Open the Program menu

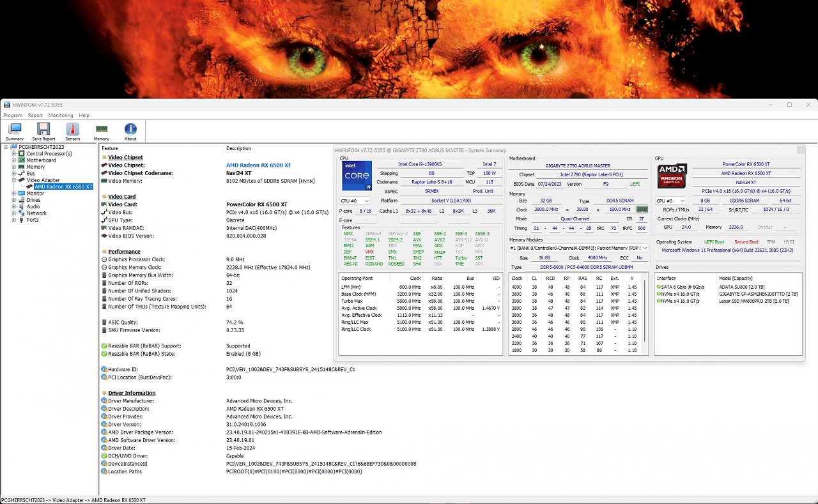[13, 116]
